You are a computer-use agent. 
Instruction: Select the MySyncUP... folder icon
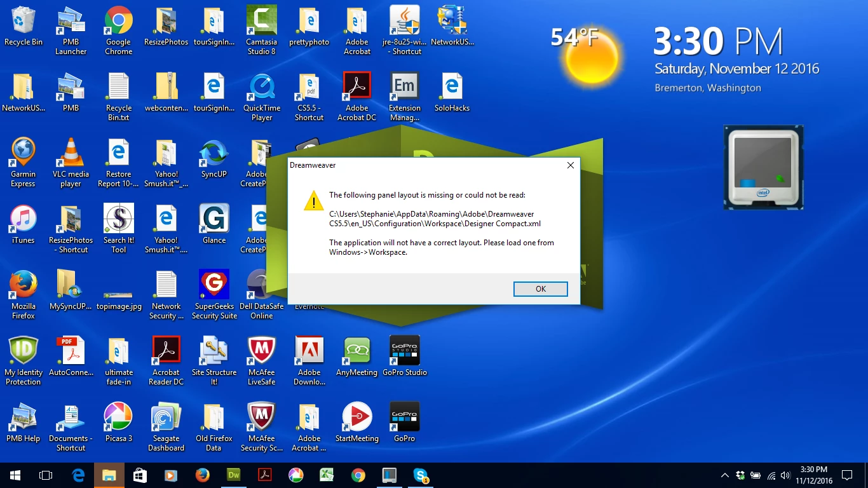click(x=71, y=291)
